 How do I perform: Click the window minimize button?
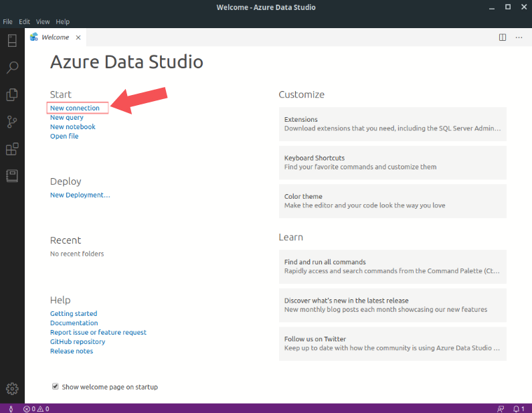tap(492, 7)
